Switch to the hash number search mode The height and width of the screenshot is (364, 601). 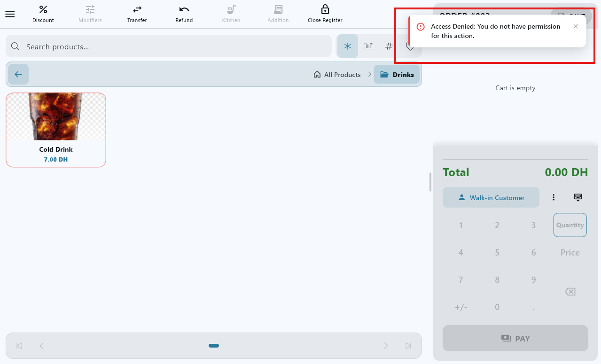pyautogui.click(x=389, y=46)
